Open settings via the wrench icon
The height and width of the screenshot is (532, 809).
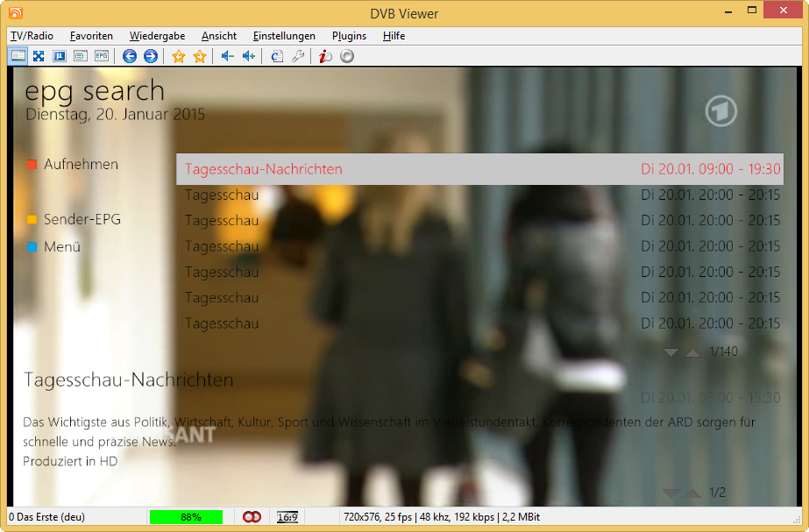tap(298, 56)
